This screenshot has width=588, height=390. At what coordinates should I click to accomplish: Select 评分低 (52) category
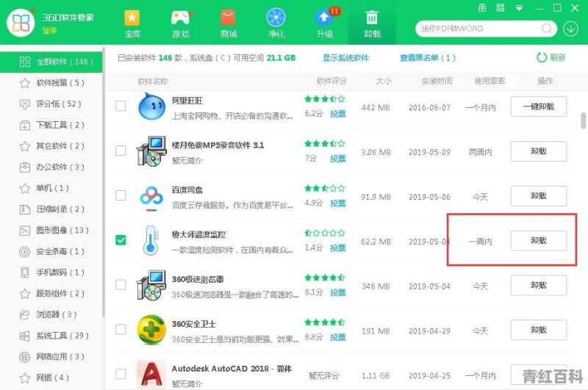(51, 104)
